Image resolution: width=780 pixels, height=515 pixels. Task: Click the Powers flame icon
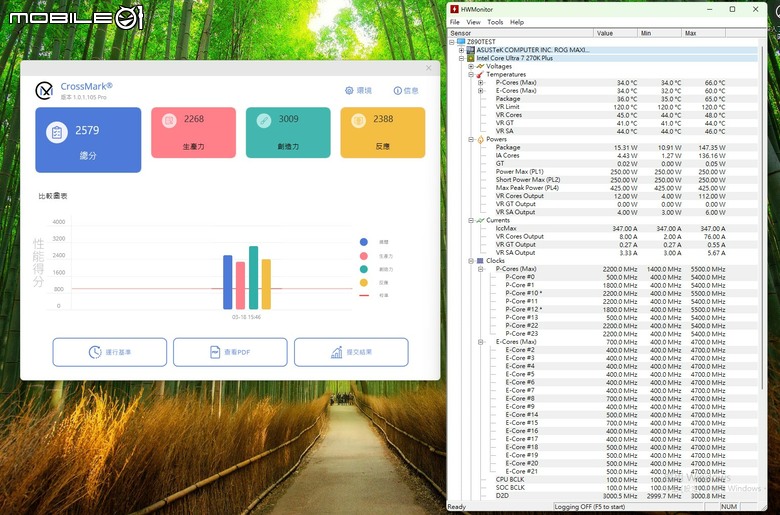[481, 139]
